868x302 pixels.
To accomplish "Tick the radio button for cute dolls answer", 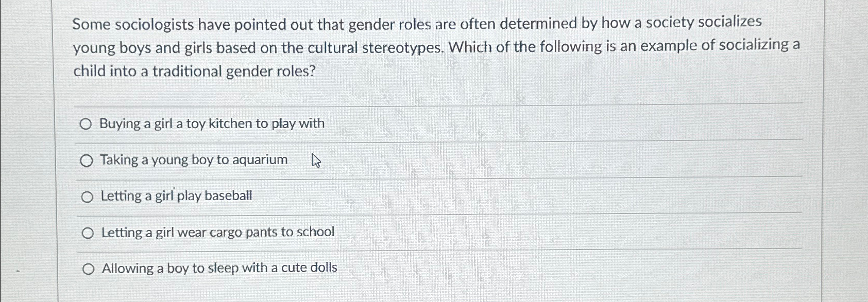I will click(89, 269).
